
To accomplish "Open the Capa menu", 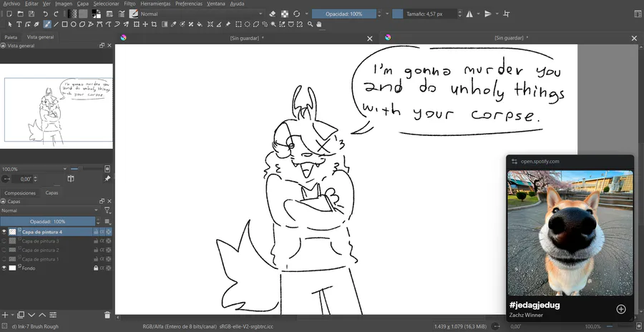I will pos(82,4).
